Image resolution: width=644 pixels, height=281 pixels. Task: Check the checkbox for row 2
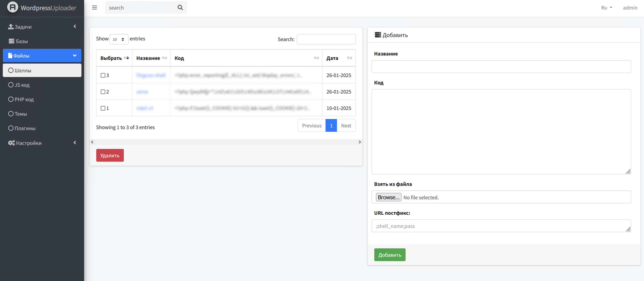click(x=103, y=92)
